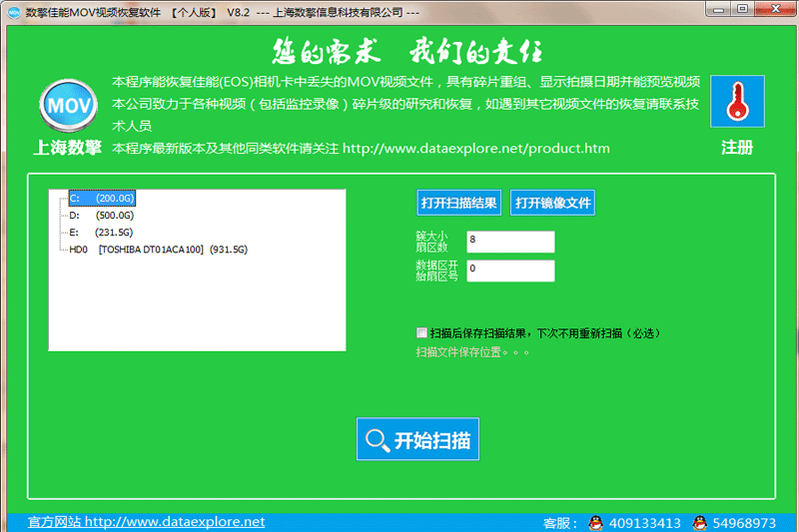
Task: Select drive E: (231.5G)
Action: tap(101, 233)
